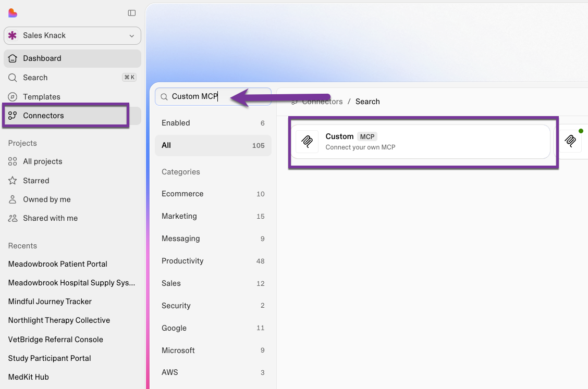This screenshot has height=389, width=588.
Task: Click the Templates compass icon
Action: click(x=13, y=97)
